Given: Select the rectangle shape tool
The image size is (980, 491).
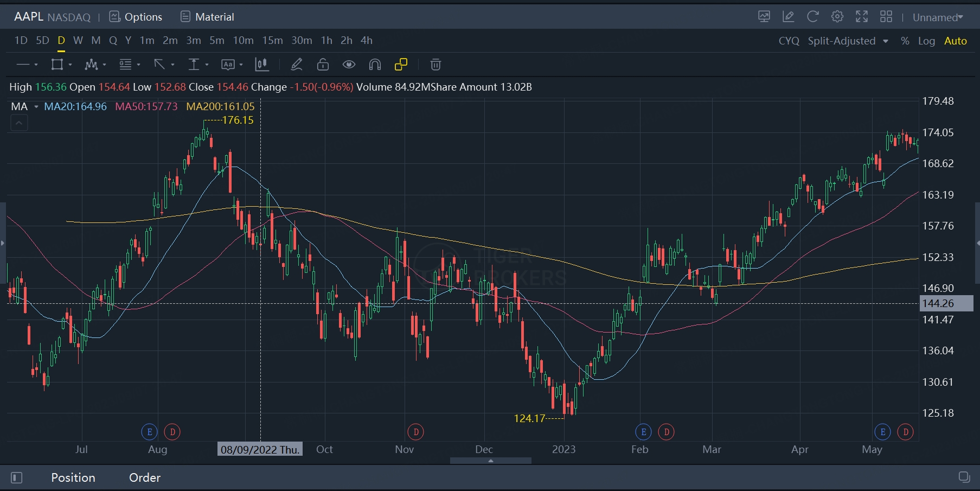Looking at the screenshot, I should (57, 65).
